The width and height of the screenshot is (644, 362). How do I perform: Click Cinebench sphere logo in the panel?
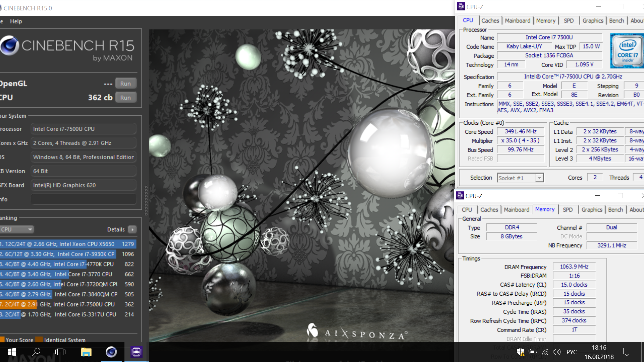(x=9, y=45)
